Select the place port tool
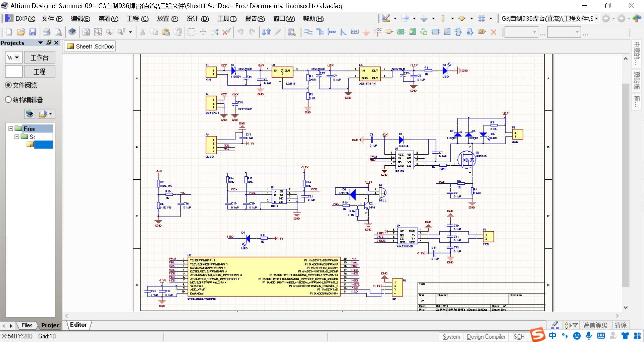644x342 pixels. [482, 32]
